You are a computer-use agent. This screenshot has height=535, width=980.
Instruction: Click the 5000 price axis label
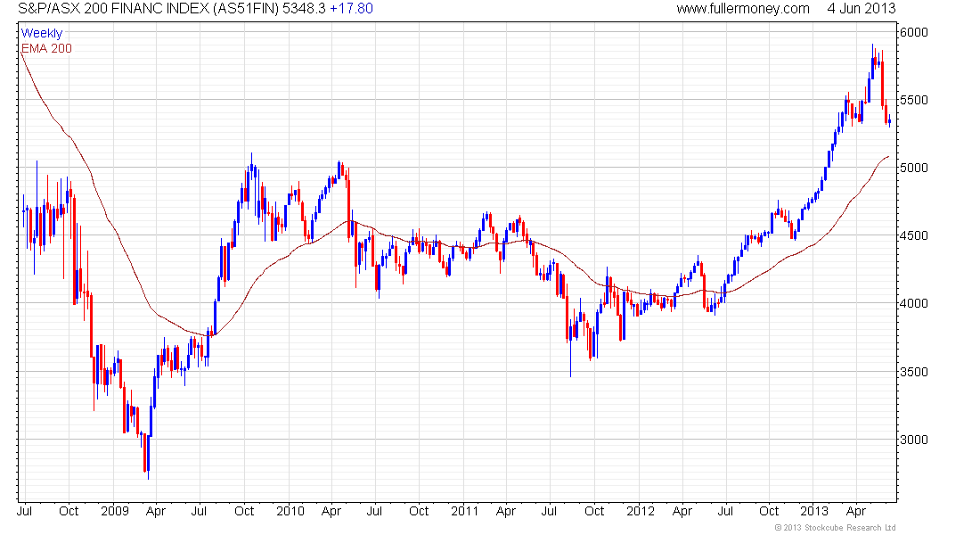click(x=914, y=168)
